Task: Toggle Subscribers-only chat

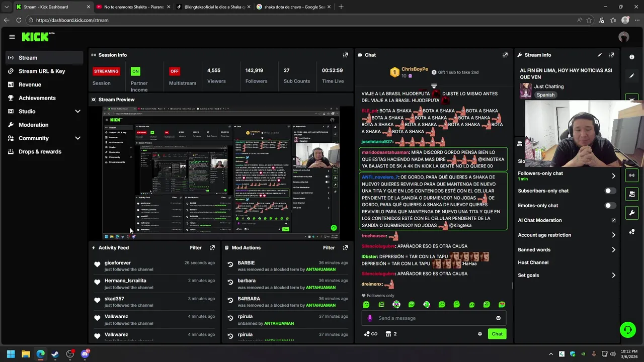Action: 610,191
